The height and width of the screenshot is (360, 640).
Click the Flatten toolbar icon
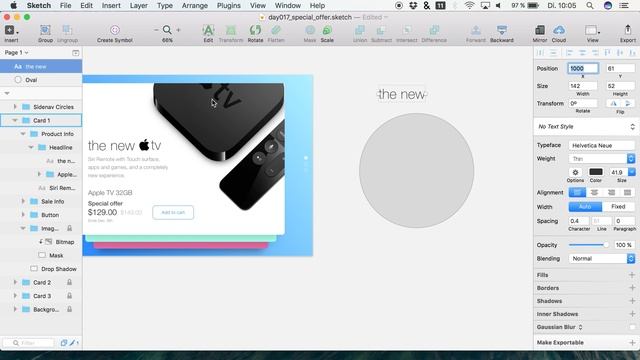(x=276, y=30)
